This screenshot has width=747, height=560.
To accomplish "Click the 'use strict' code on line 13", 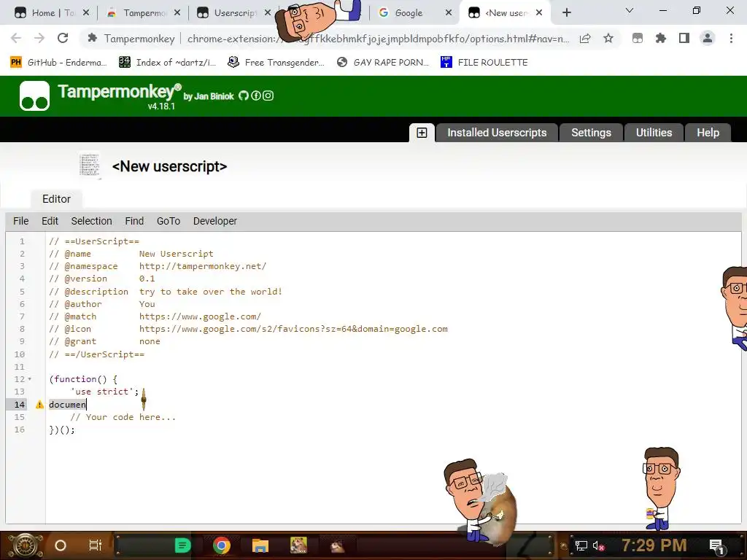I will click(x=105, y=392).
